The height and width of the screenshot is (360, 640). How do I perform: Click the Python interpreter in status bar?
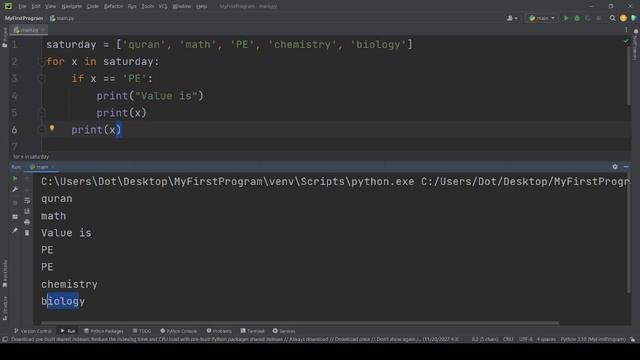pyautogui.click(x=593, y=339)
